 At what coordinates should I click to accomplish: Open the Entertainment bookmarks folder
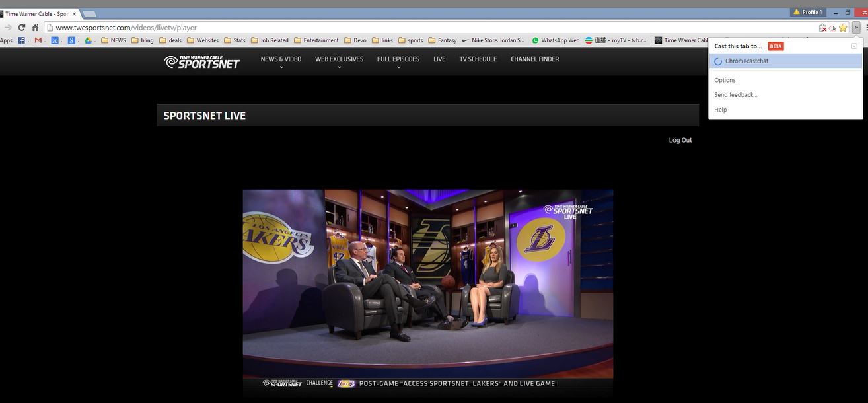[316, 40]
